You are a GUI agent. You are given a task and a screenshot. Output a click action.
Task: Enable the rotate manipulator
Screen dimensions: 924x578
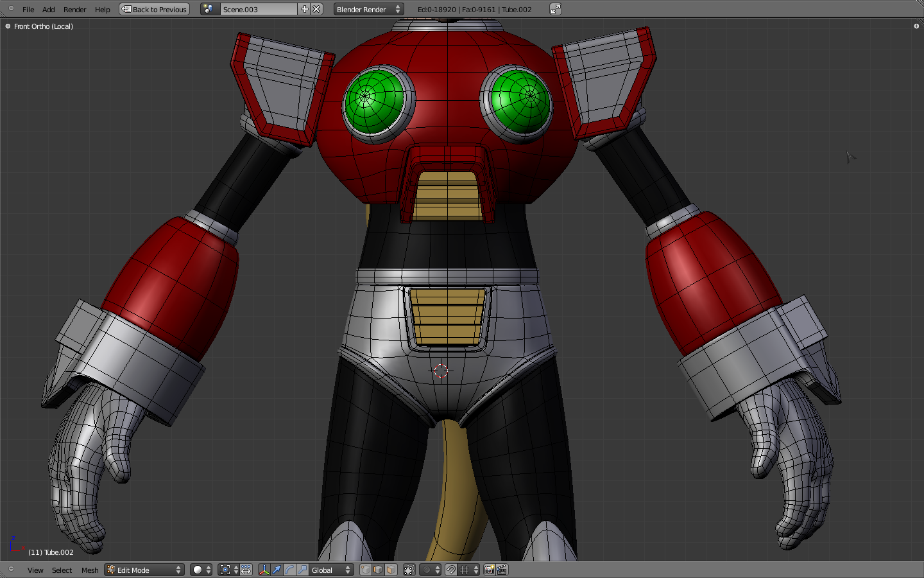(x=289, y=570)
